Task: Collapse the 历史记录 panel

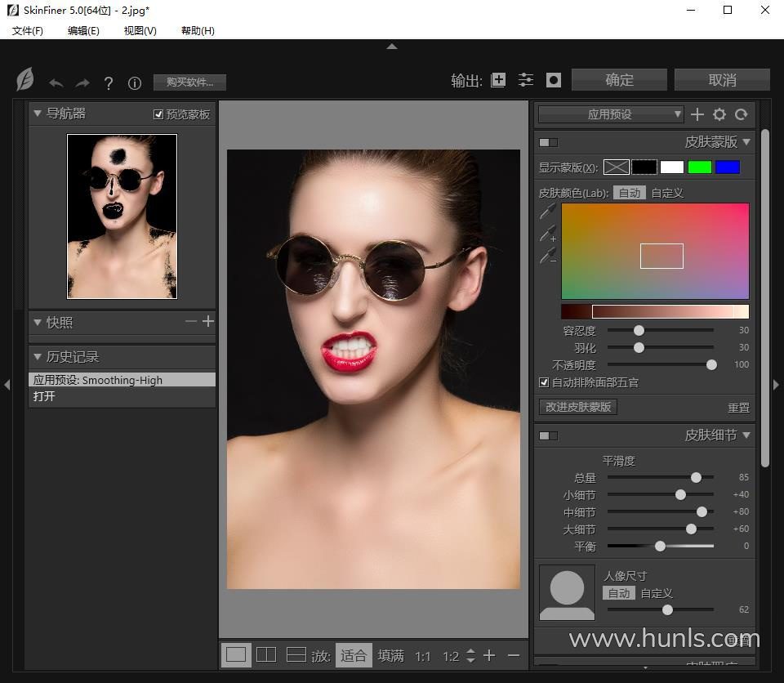Action: point(38,357)
